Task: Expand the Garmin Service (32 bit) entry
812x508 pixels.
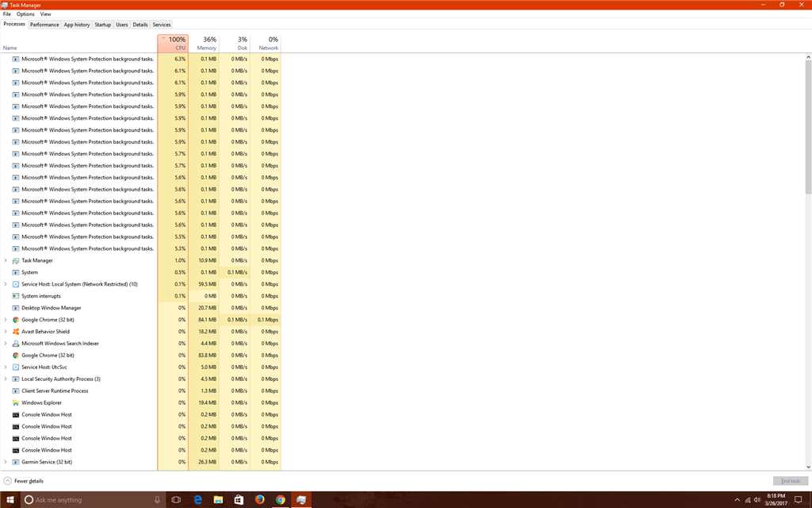Action: pyautogui.click(x=6, y=462)
